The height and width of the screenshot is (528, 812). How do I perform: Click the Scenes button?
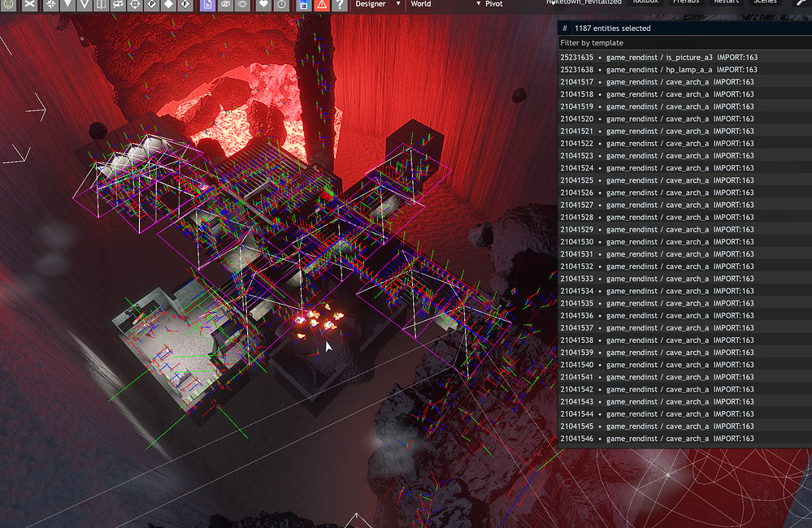(765, 2)
